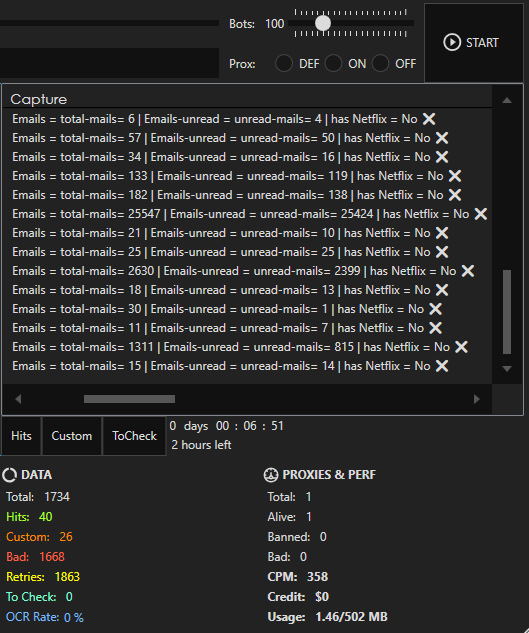Screen dimensions: 529x633
Task: Select the OFF proxy radio button
Action: (x=380, y=64)
